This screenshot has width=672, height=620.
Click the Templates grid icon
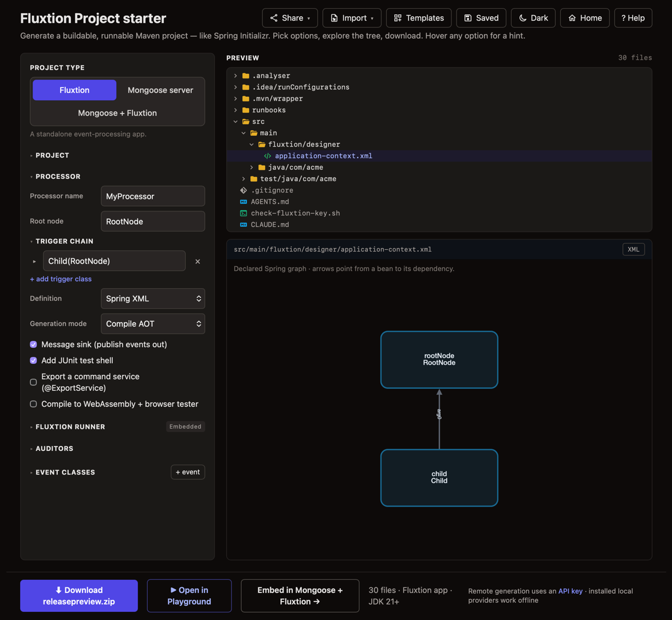398,18
